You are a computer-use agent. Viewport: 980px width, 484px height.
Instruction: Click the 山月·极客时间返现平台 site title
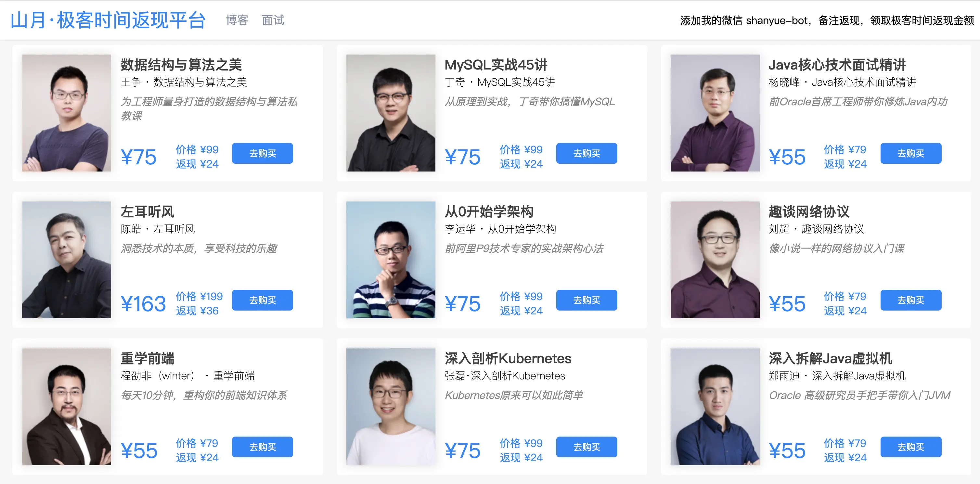coord(108,20)
